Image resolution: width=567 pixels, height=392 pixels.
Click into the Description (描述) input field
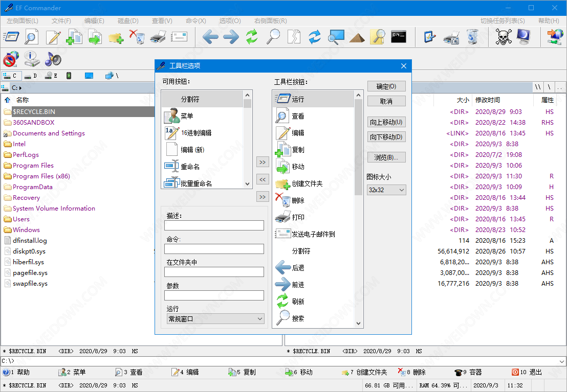(214, 225)
